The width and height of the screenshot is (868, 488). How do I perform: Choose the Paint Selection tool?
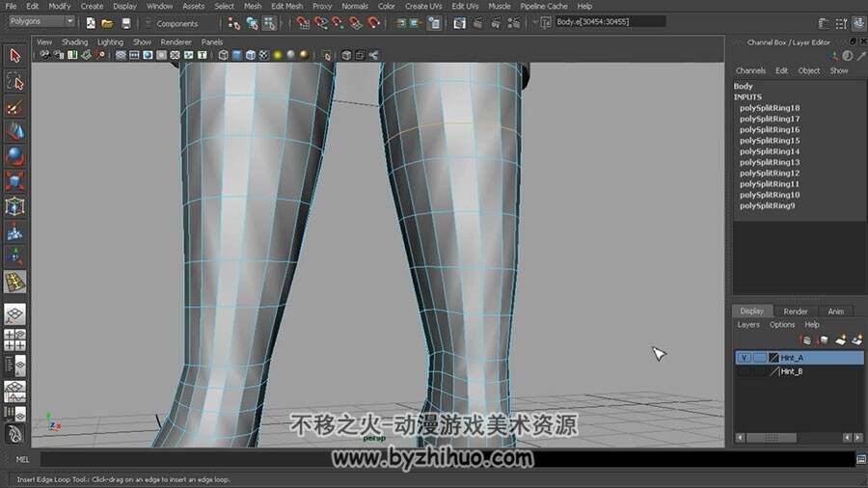click(x=14, y=107)
